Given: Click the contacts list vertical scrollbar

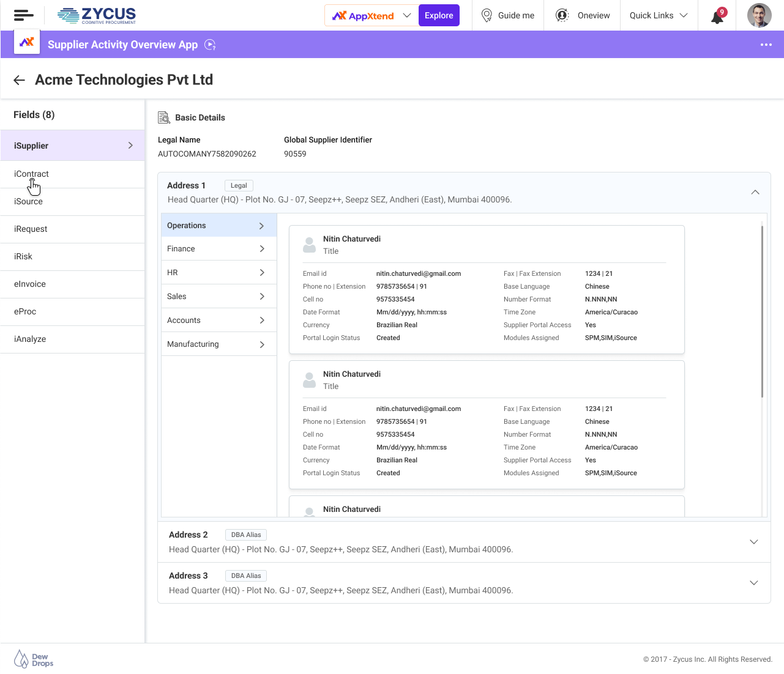Looking at the screenshot, I should pyautogui.click(x=762, y=312).
